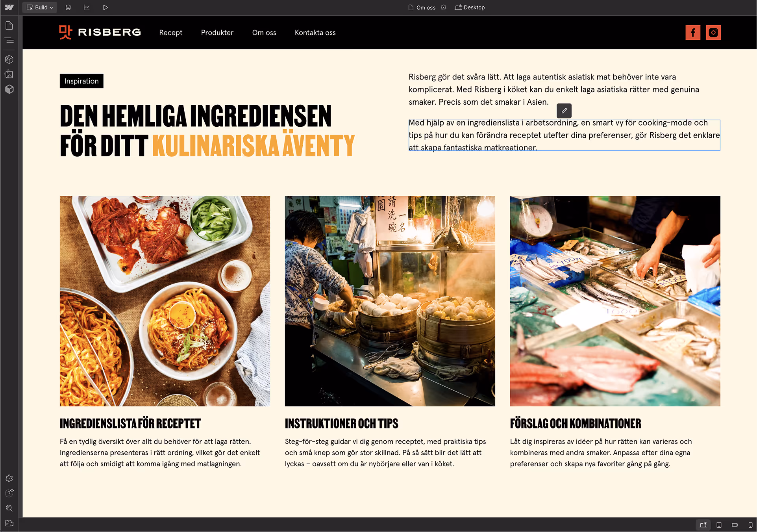This screenshot has width=757, height=532.
Task: Click the Kontakta oss nav link
Action: [x=315, y=33]
